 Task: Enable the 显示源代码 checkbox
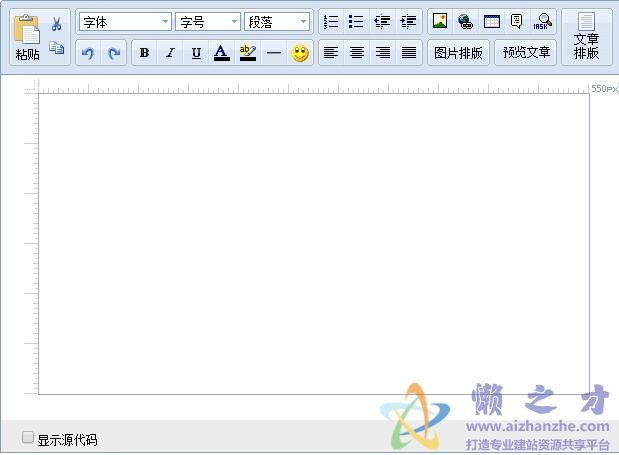(28, 437)
